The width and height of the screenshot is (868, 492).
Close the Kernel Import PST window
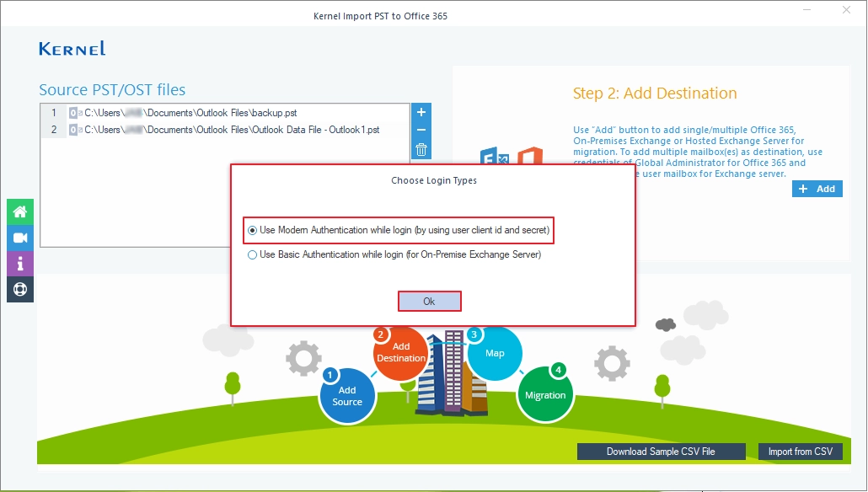[846, 10]
